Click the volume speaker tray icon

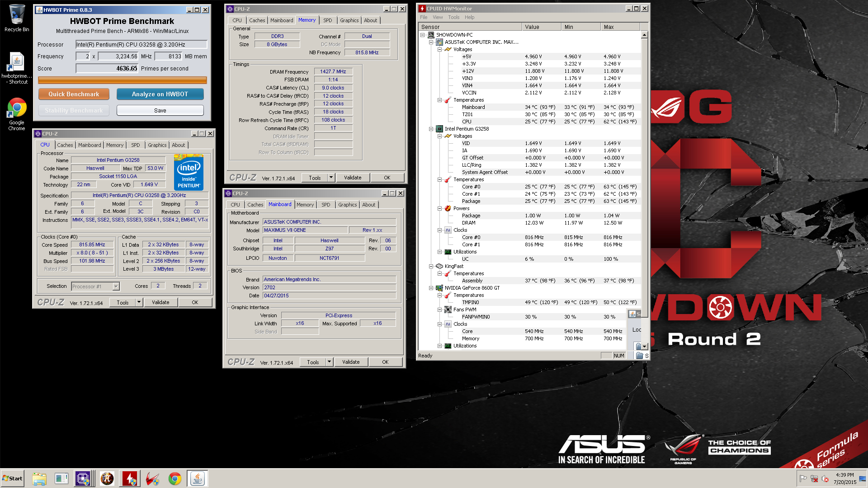click(x=825, y=479)
